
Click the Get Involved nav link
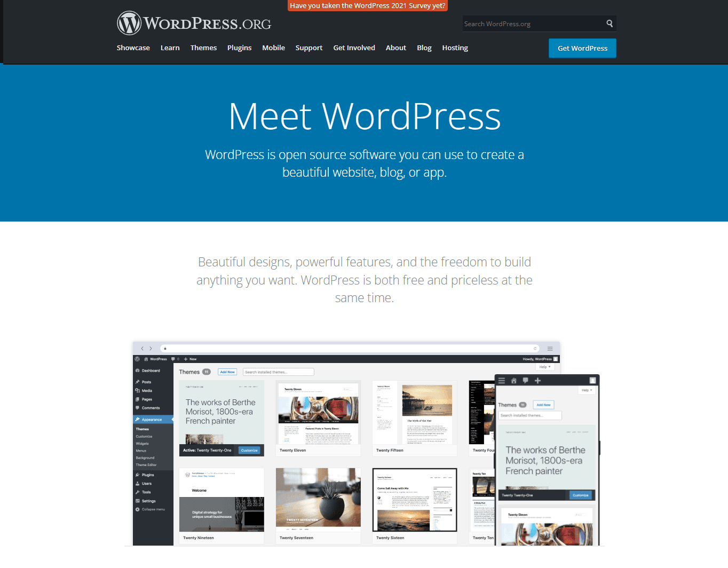354,48
